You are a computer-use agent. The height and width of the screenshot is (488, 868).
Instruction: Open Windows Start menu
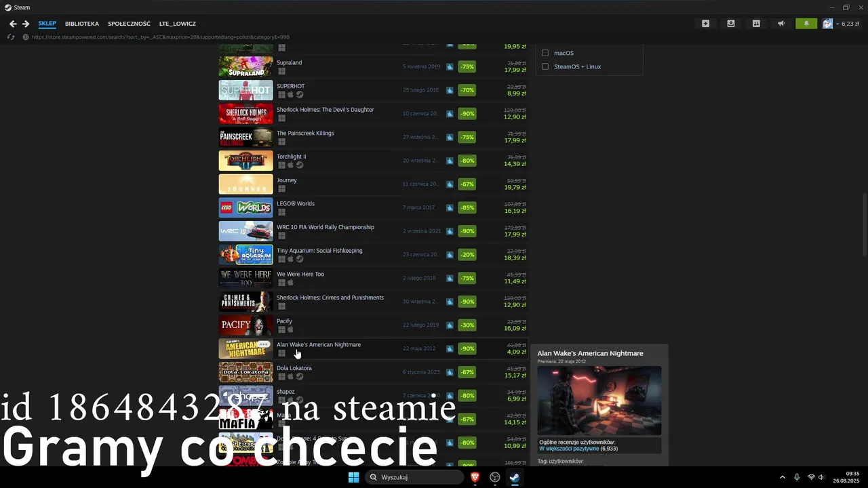[353, 477]
